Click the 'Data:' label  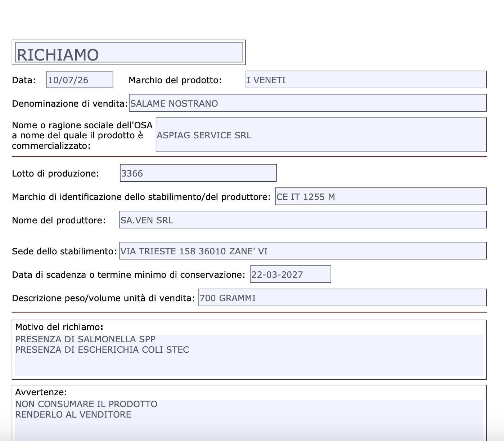click(24, 80)
